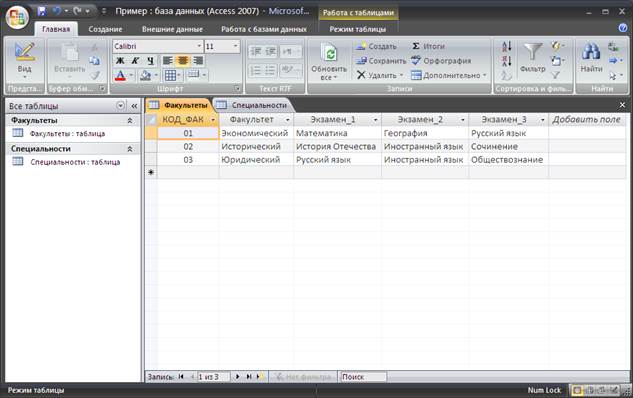The image size is (633, 398).
Task: Open the Calibri font name dropdown
Action: [199, 46]
